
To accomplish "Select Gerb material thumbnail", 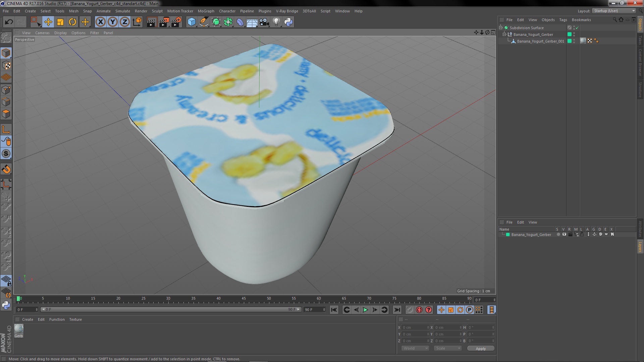I will tap(19, 329).
